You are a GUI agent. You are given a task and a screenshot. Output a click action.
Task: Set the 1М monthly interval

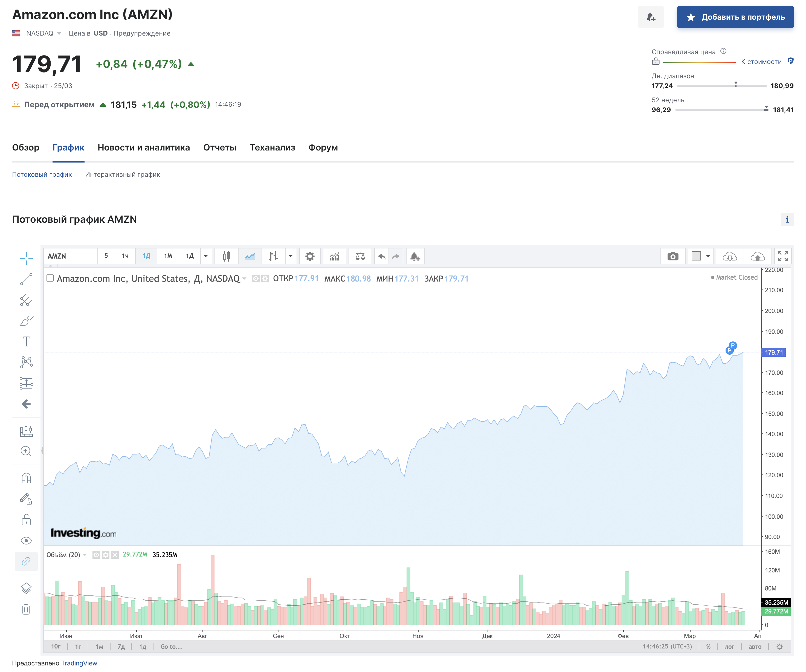tap(168, 256)
